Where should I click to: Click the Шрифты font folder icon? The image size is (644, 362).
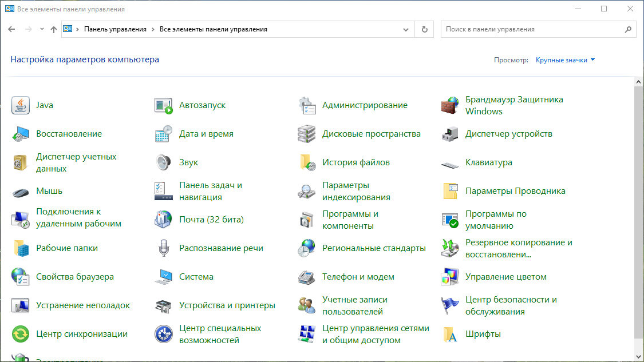(450, 334)
